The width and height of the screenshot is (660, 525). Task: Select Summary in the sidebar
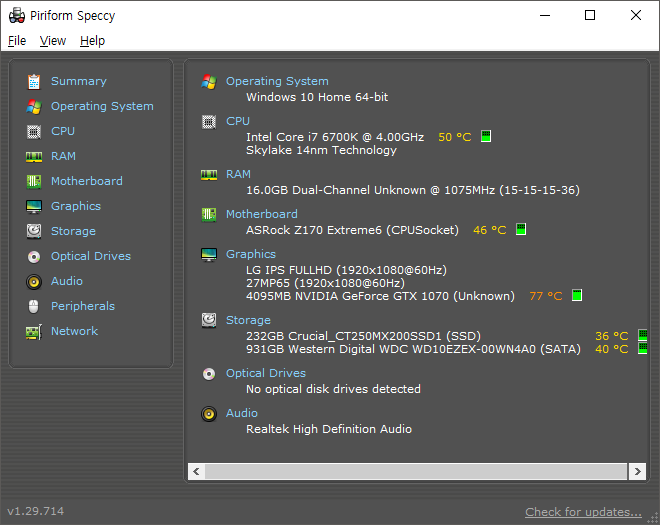pyautogui.click(x=79, y=81)
